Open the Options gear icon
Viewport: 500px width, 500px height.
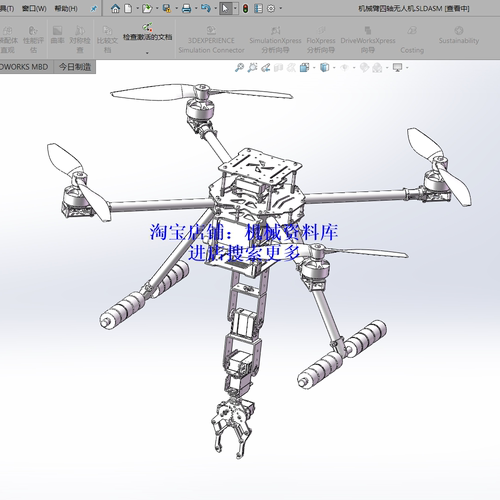point(271,9)
